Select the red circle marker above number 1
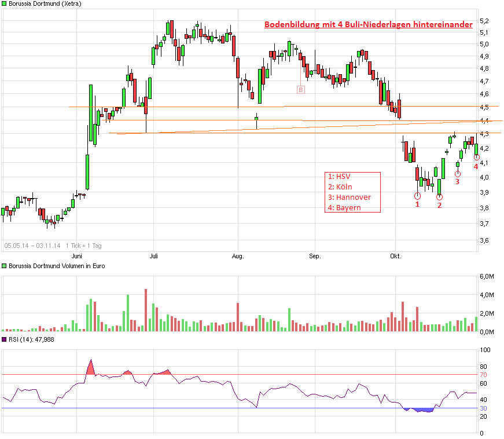 (418, 196)
